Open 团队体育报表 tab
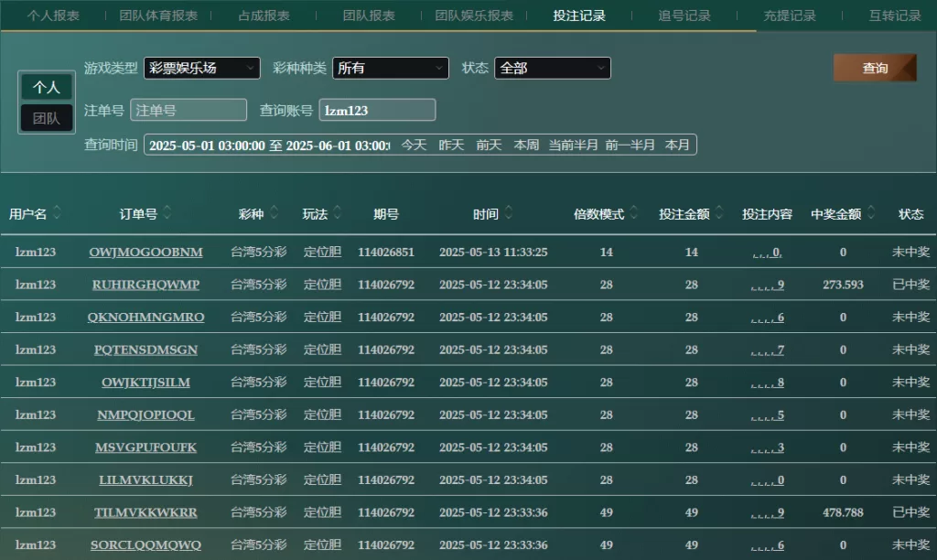937x560 pixels. 158,16
